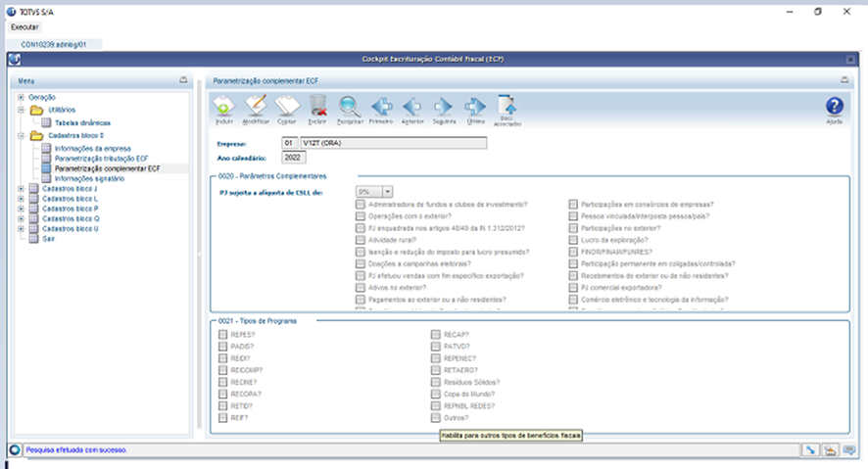Open the Ajuda help icon

pos(835,106)
